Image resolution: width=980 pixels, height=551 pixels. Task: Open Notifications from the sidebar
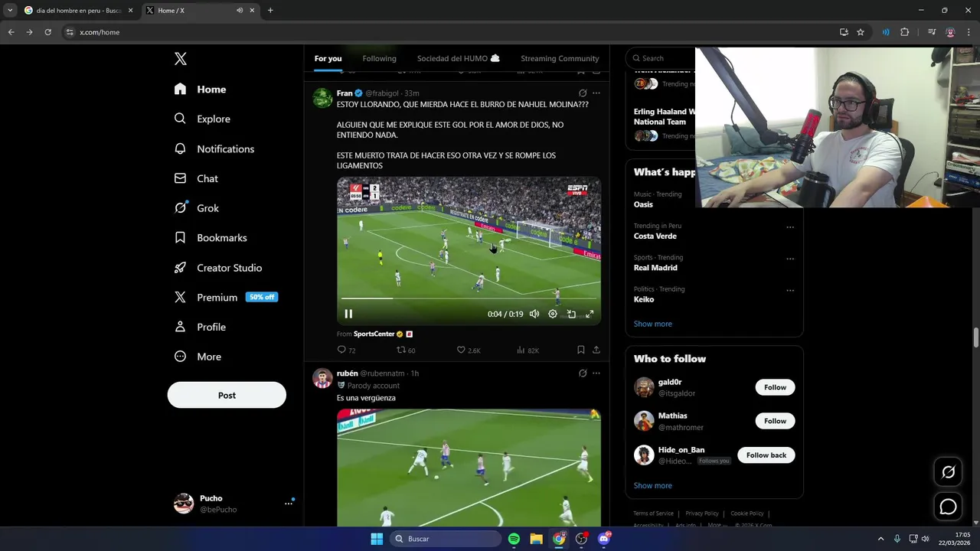214,148
